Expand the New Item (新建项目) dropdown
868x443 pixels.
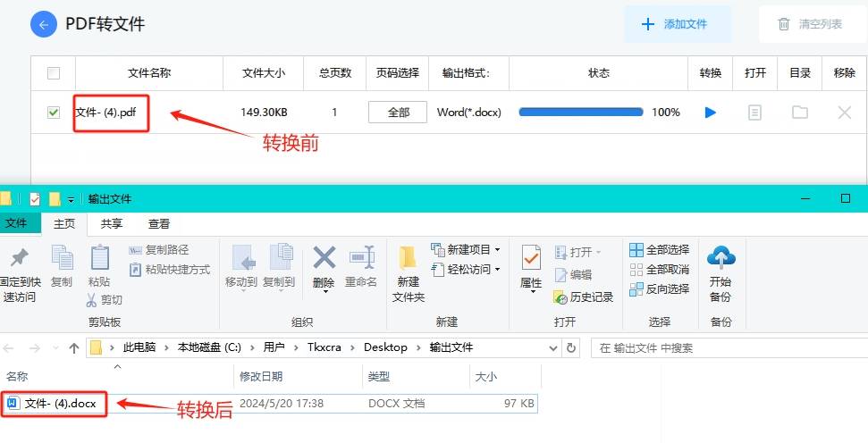click(497, 249)
